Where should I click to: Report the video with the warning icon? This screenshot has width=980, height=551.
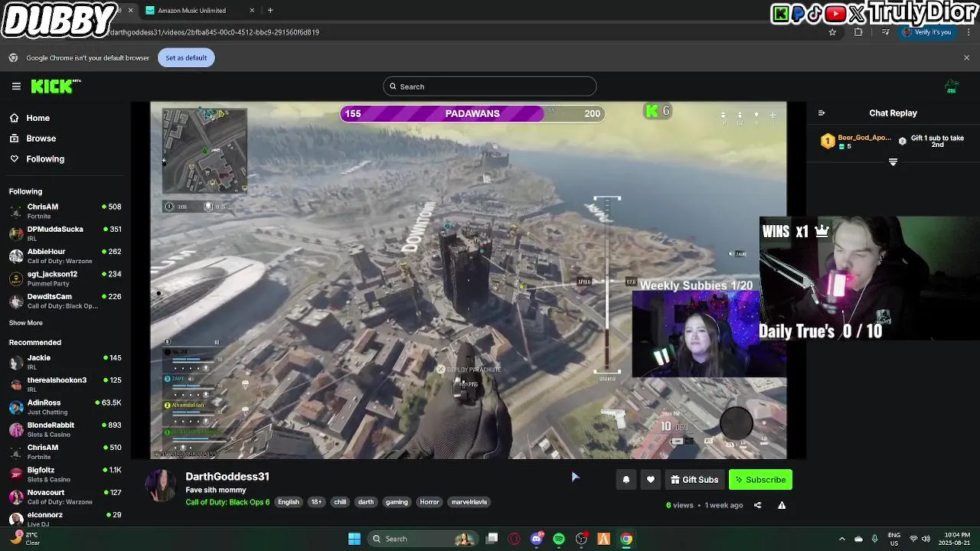pyautogui.click(x=782, y=505)
